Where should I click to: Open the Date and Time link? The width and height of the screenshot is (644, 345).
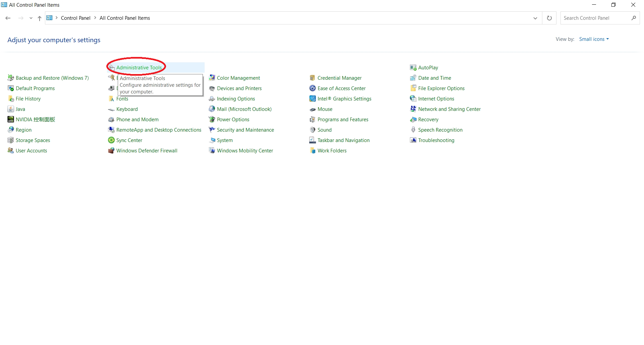[435, 78]
